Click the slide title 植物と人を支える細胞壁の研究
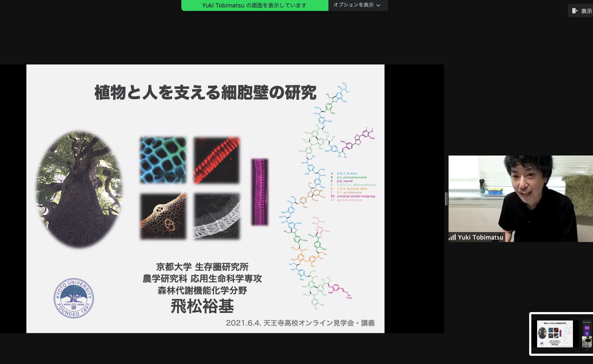The width and height of the screenshot is (593, 364). pyautogui.click(x=205, y=92)
